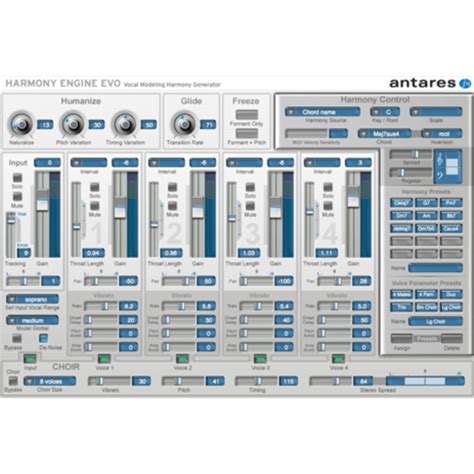Screen dimensions: 474x474
Task: Toggle green Choir enable for Input
Action: tap(30, 359)
